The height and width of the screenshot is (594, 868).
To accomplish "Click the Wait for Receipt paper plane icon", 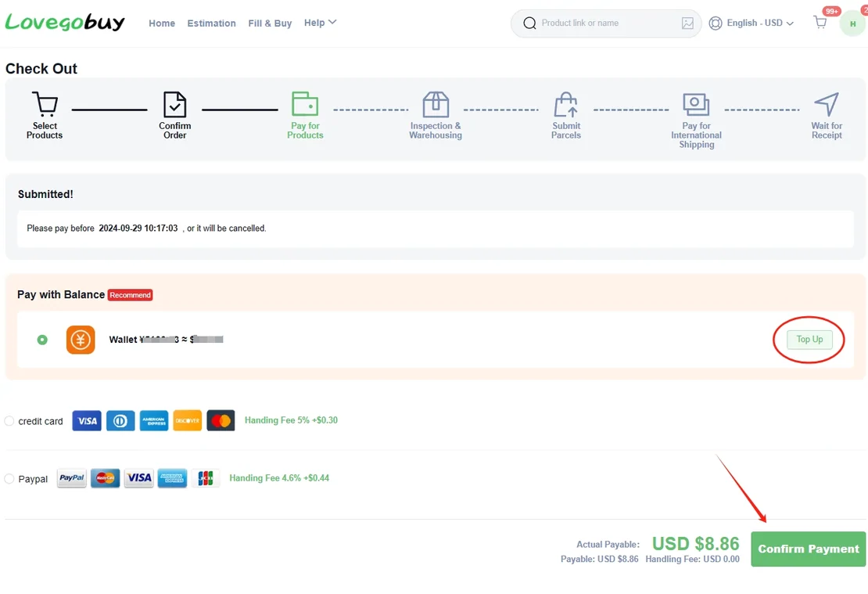I will tap(827, 104).
